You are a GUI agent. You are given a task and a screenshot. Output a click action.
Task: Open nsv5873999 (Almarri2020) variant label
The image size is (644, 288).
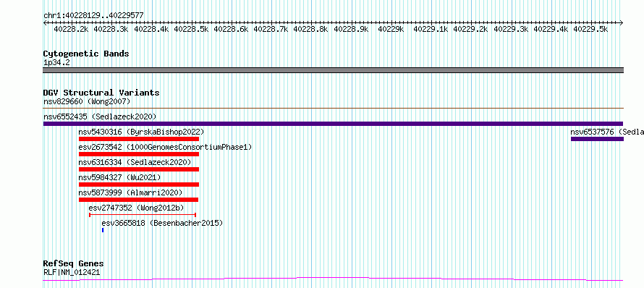130,192
